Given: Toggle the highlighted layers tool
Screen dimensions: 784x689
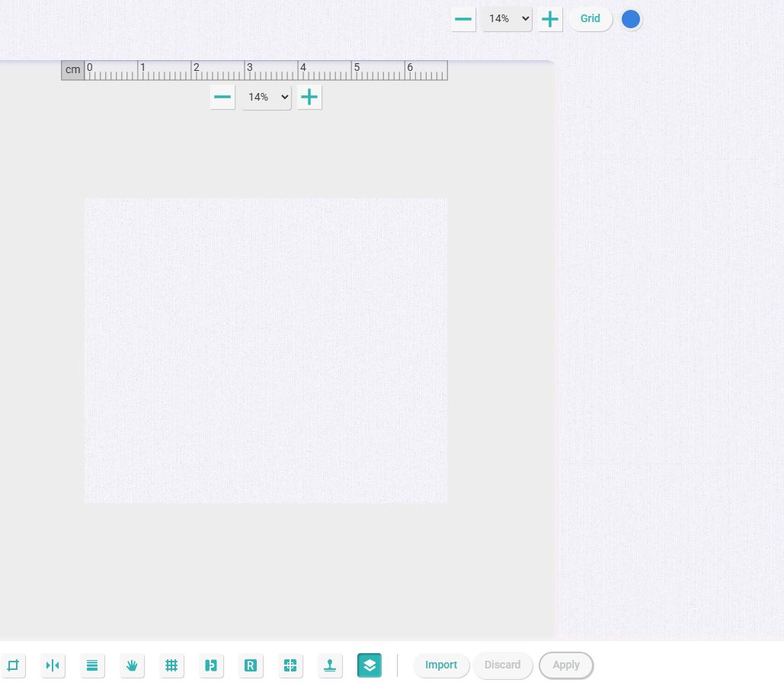Looking at the screenshot, I should 370,665.
